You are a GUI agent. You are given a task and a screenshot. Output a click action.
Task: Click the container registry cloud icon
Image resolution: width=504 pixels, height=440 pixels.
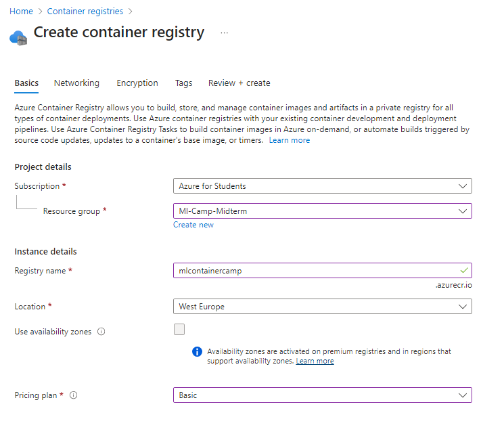tap(18, 37)
